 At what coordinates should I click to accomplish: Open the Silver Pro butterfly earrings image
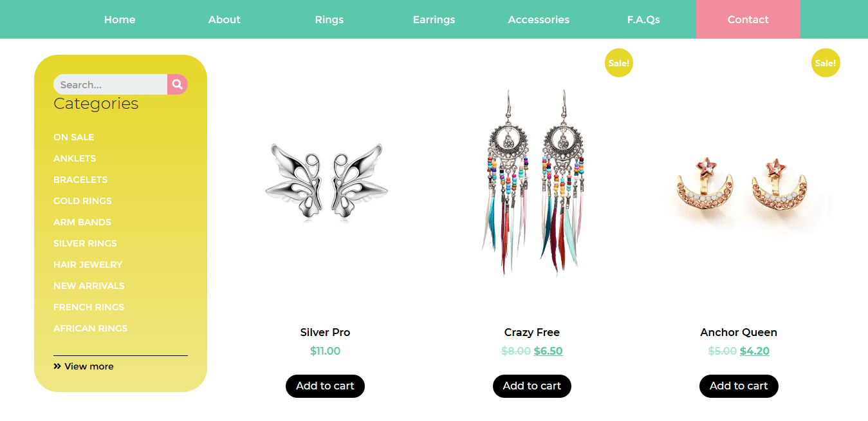(326, 179)
